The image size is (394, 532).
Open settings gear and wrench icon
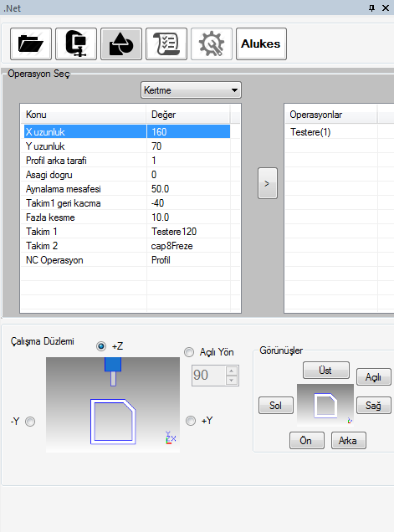[x=212, y=43]
